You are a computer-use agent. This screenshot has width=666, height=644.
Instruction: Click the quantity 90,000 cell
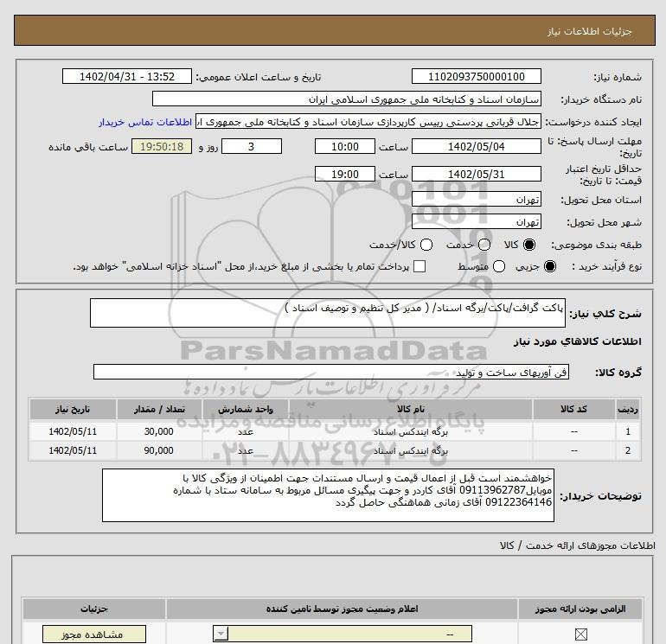pyautogui.click(x=159, y=451)
